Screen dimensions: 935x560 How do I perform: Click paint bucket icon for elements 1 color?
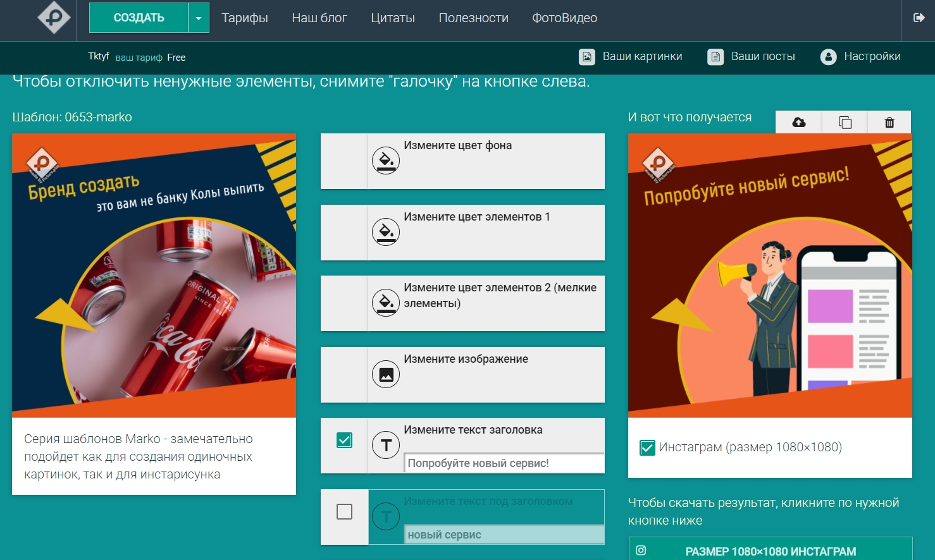[385, 232]
